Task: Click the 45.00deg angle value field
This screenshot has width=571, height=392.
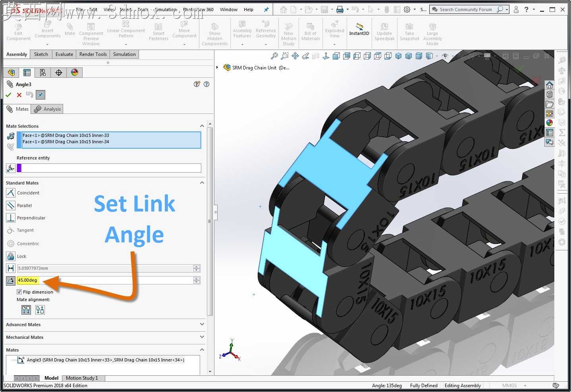Action: click(105, 281)
